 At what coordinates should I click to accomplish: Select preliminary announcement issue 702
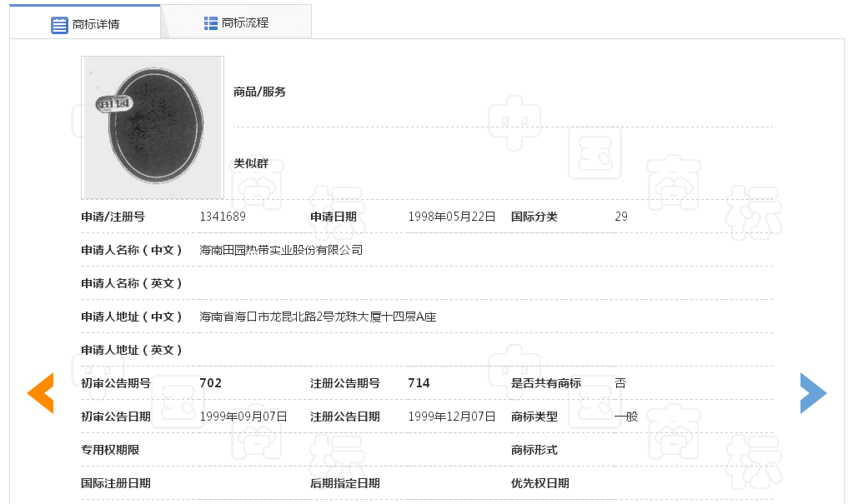point(210,383)
